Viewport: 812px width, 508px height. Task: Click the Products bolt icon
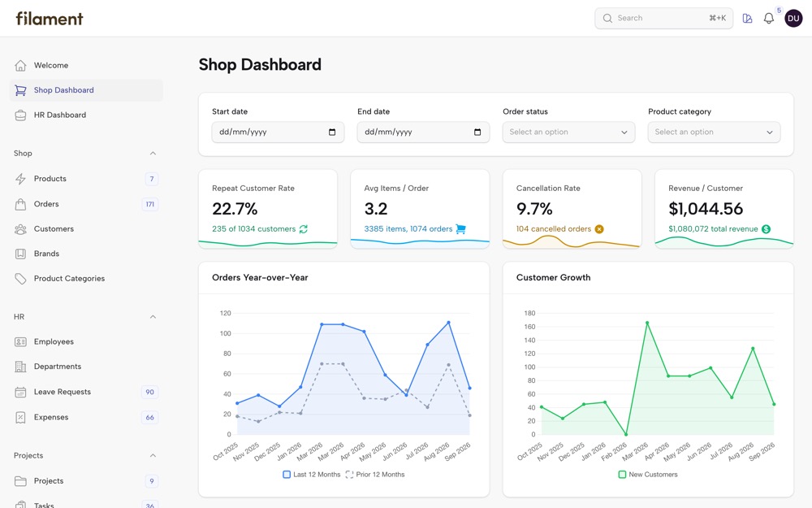20,179
